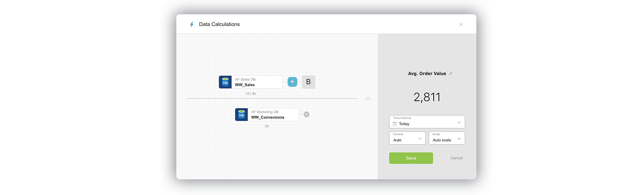Close the Data Calculations dialog
644x195 pixels.
click(461, 24)
